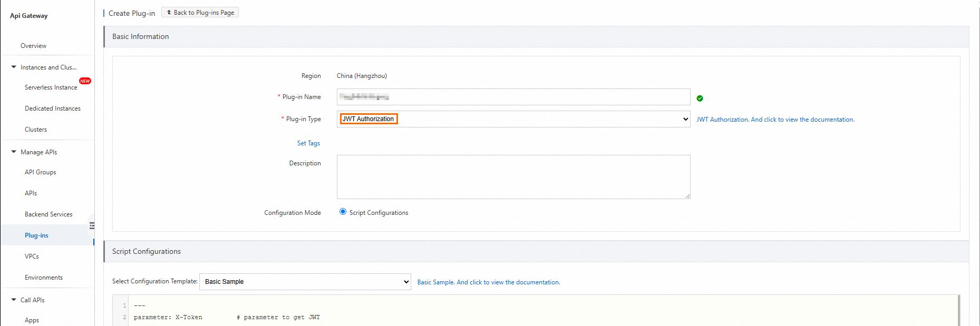Open the Plug-in Type dropdown

pos(513,119)
